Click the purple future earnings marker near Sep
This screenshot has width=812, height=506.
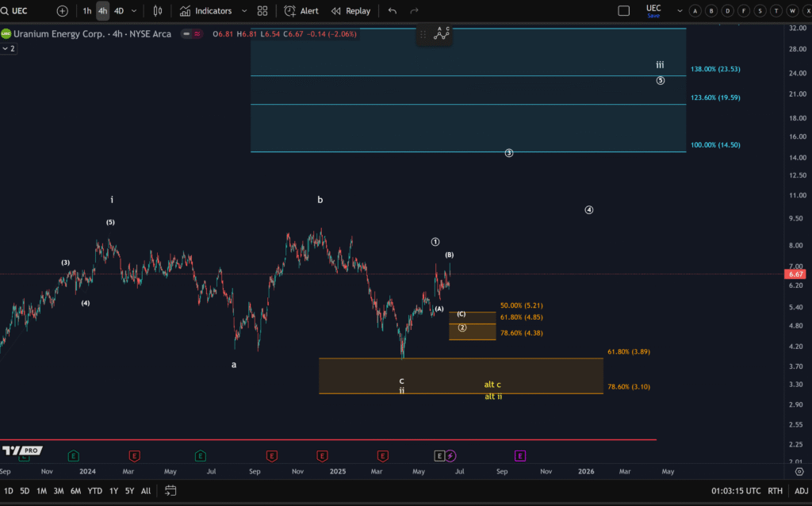[x=520, y=456]
